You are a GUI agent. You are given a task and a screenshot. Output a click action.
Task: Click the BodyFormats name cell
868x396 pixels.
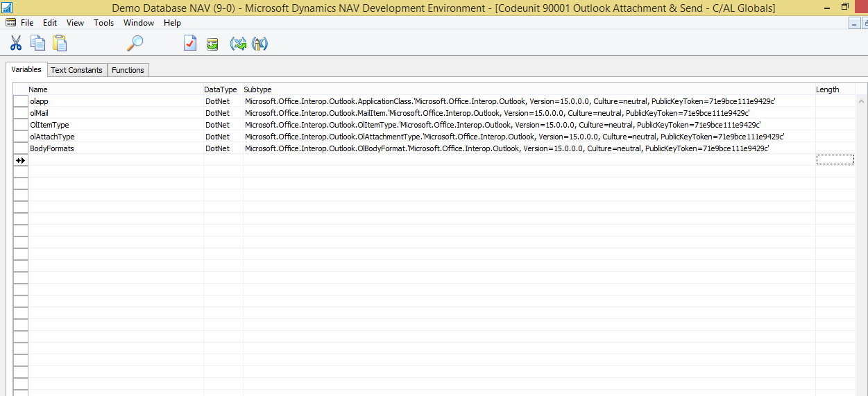click(x=115, y=148)
